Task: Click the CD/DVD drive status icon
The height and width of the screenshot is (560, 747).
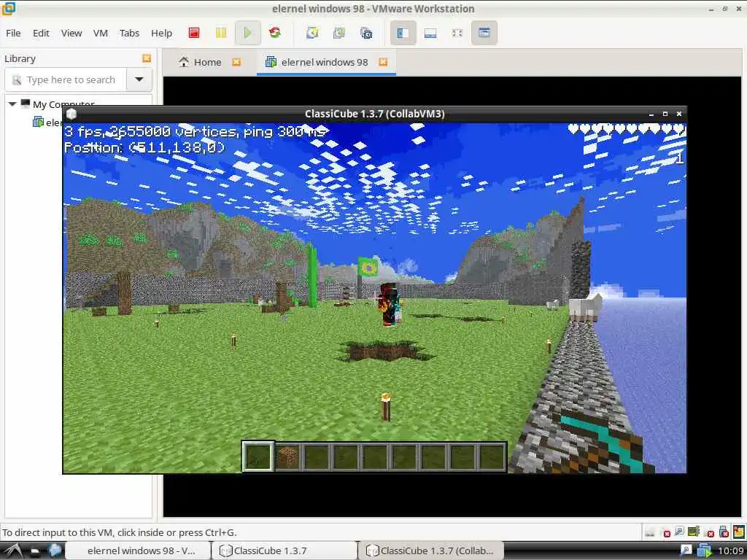Action: point(665,532)
